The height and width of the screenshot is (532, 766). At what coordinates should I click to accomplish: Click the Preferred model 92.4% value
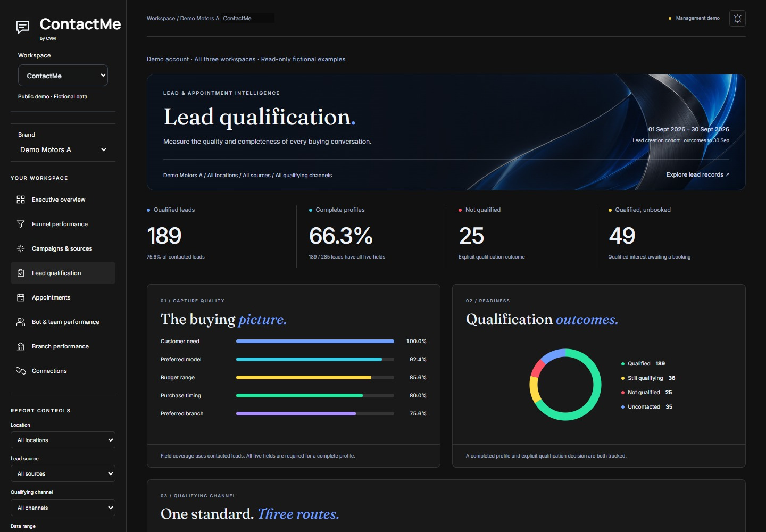coord(418,360)
